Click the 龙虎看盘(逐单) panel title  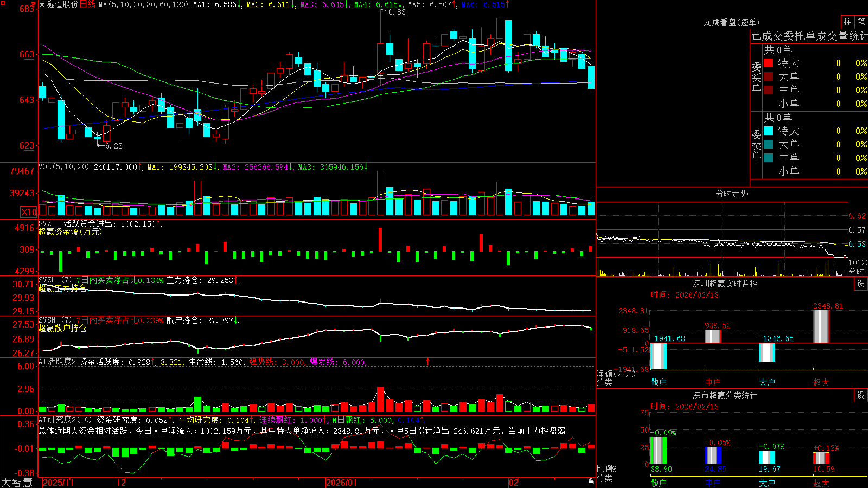[x=731, y=22]
